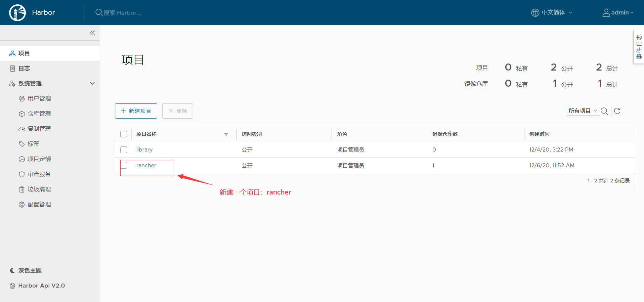Sort by 访问级别 column header
The width and height of the screenshot is (644, 302).
(x=252, y=134)
